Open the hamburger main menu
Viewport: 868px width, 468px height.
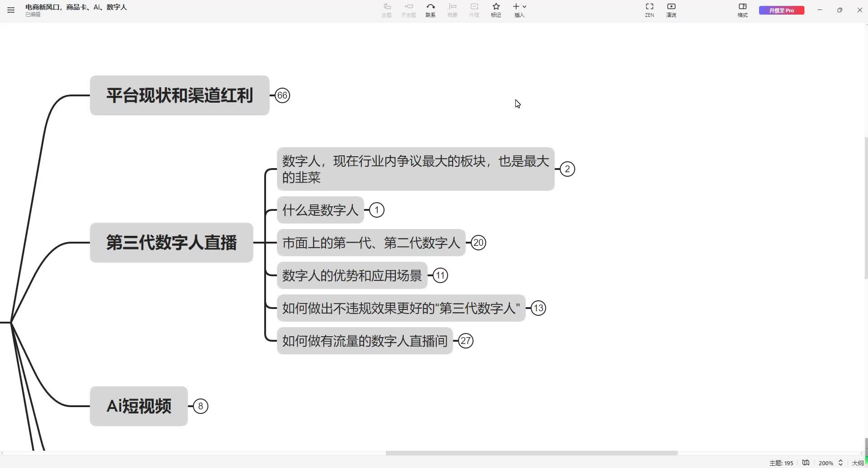(11, 10)
